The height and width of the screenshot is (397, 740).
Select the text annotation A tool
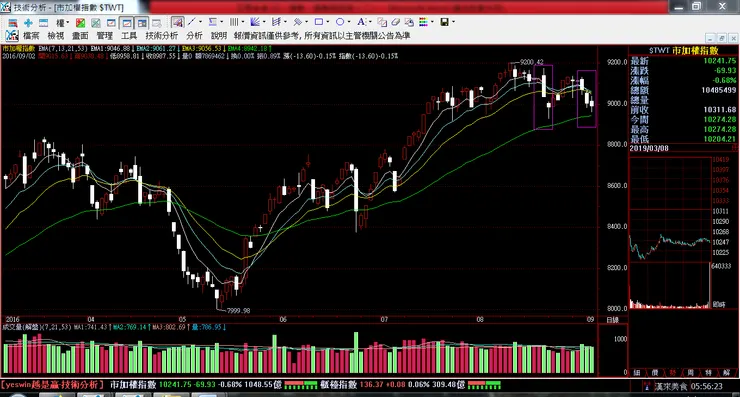361,22
